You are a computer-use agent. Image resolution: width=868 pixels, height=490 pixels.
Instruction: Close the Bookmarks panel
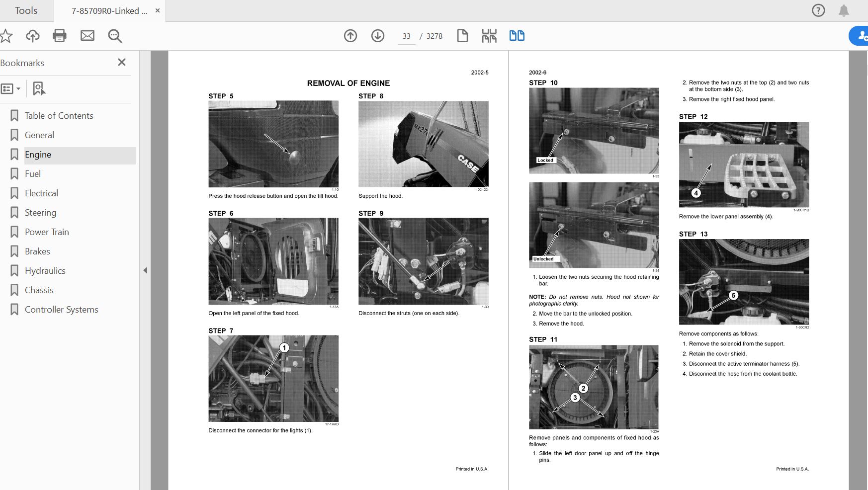(122, 62)
